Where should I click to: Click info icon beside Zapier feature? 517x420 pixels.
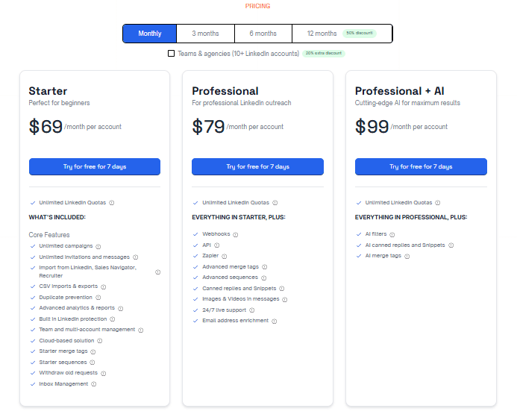coord(225,256)
